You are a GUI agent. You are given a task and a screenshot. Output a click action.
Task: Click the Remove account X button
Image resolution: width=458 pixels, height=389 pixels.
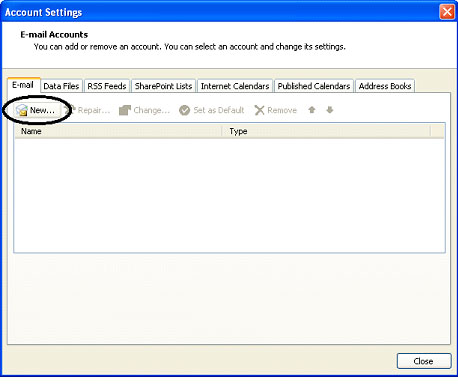tap(276, 110)
